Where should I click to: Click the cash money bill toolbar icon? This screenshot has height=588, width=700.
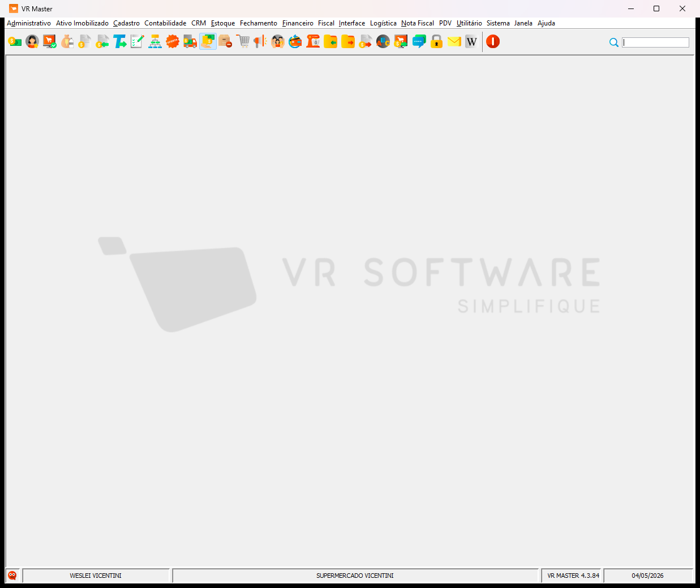15,41
